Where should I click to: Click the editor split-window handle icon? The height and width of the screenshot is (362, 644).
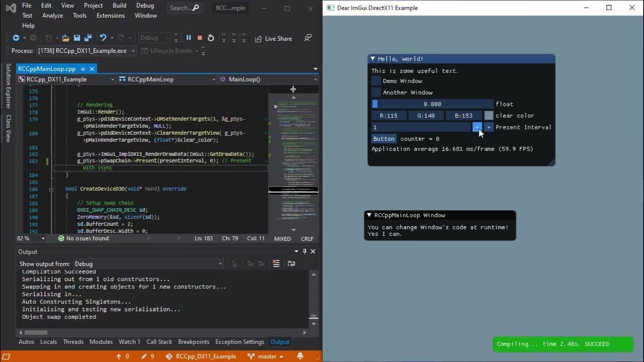click(x=293, y=89)
